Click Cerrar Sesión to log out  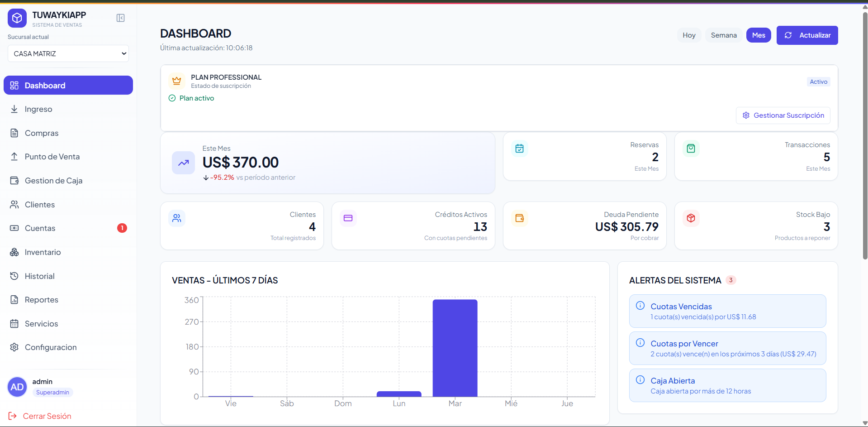click(x=47, y=416)
